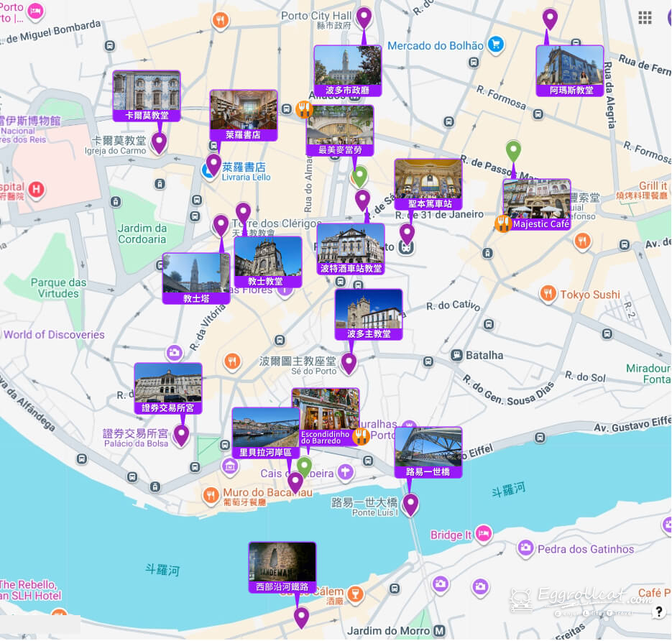Click the 證券交易所宮 purple pin

click(180, 435)
